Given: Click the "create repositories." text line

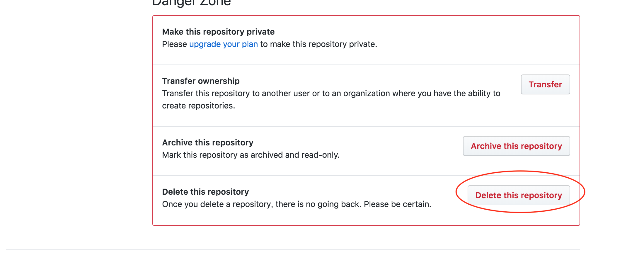Looking at the screenshot, I should pyautogui.click(x=198, y=106).
